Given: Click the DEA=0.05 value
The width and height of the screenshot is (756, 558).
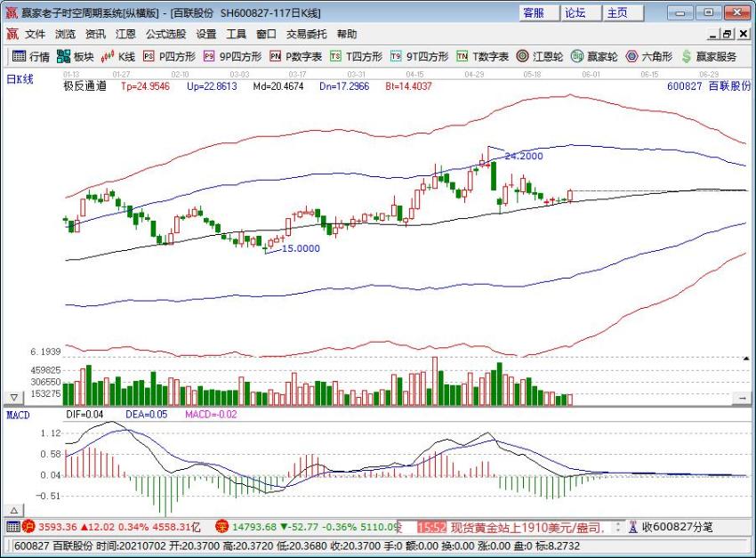Looking at the screenshot, I should point(146,415).
